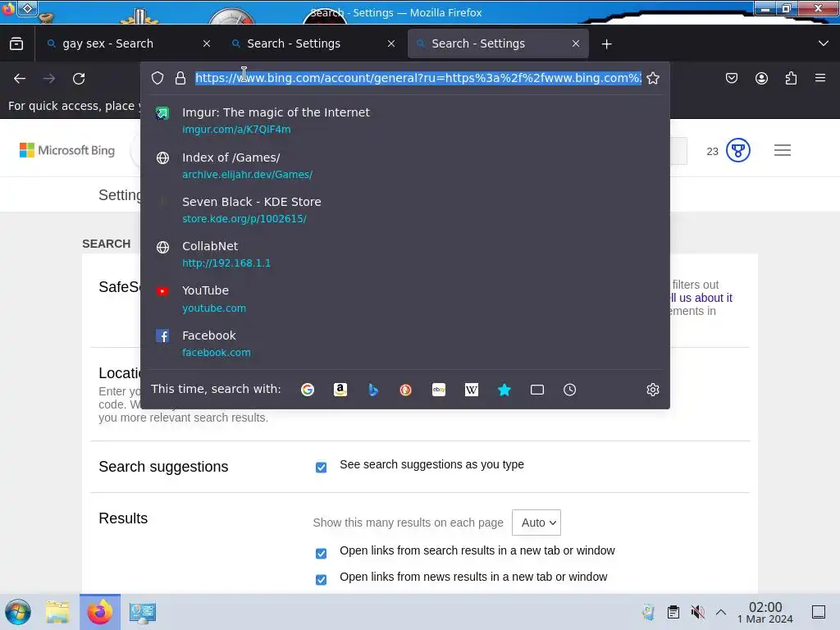Viewport: 840px width, 630px height.
Task: Open Bing hamburger menu
Action: pyautogui.click(x=782, y=151)
